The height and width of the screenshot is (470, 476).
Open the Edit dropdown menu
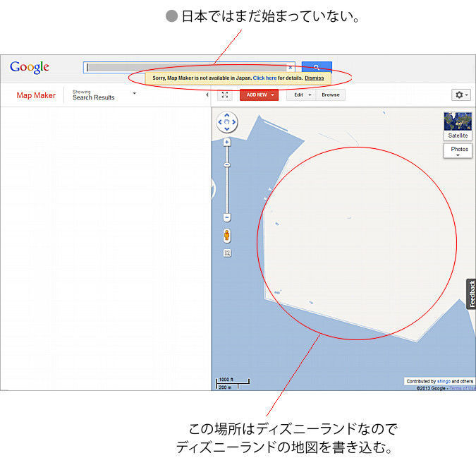pyautogui.click(x=301, y=95)
